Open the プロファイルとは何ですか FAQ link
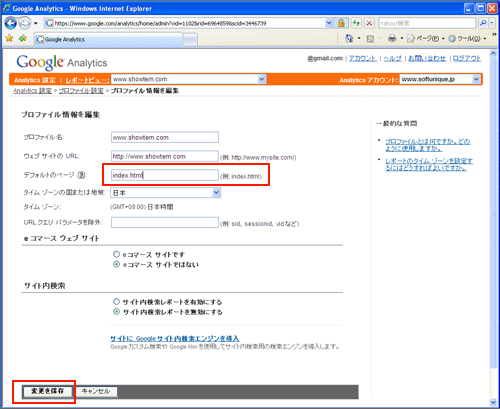 pos(428,145)
